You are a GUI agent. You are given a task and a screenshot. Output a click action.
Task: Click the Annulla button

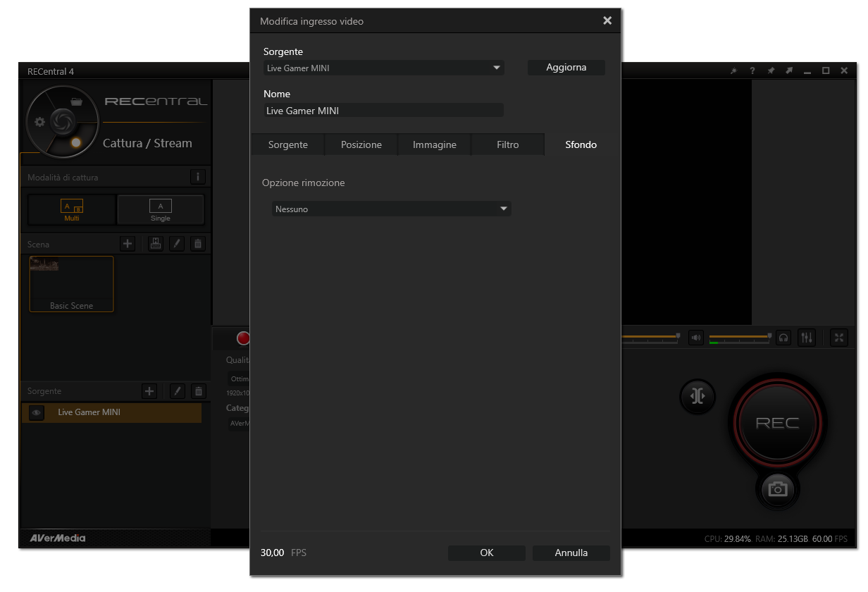pos(571,553)
